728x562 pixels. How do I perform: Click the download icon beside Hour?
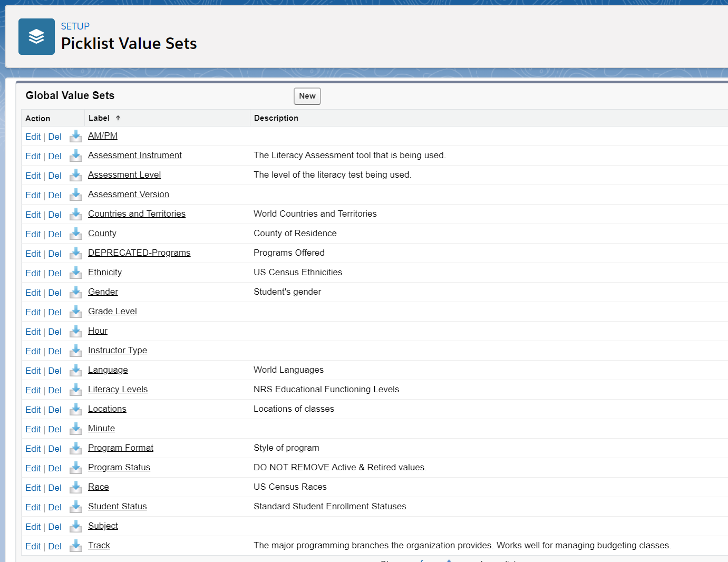pyautogui.click(x=75, y=331)
